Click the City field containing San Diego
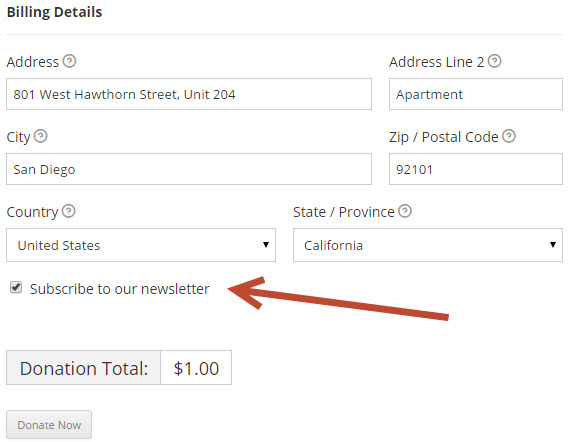Screen dimensions: 584x442 (x=189, y=169)
